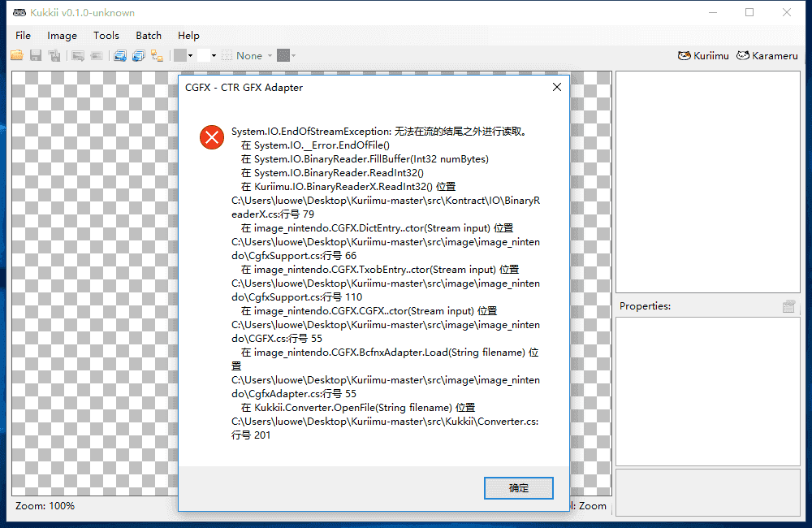Click the dark gray image border swatch

tap(283, 55)
